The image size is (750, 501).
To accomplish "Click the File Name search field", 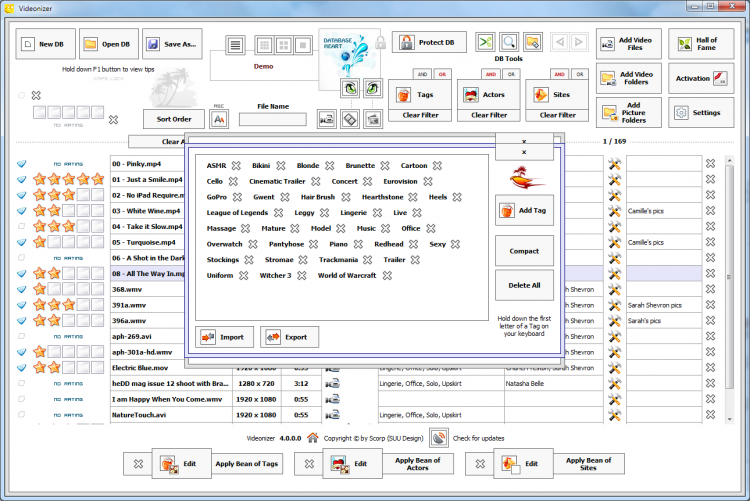I will pyautogui.click(x=272, y=119).
